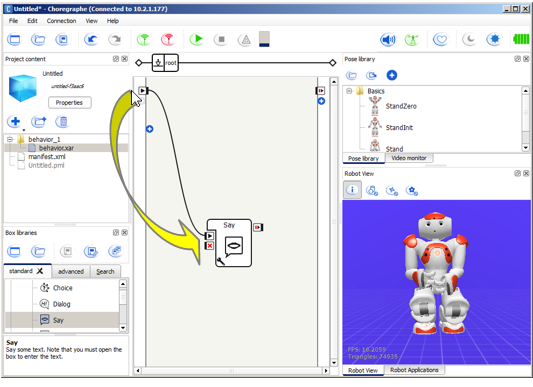Redo the last action
This screenshot has height=387, width=533.
(x=116, y=39)
